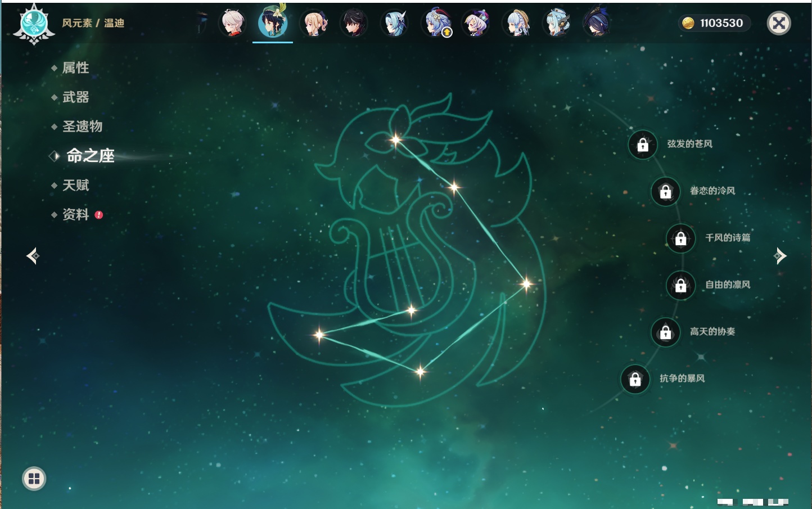Select the 命之座 constellation page
Image resolution: width=812 pixels, height=509 pixels.
point(91,156)
